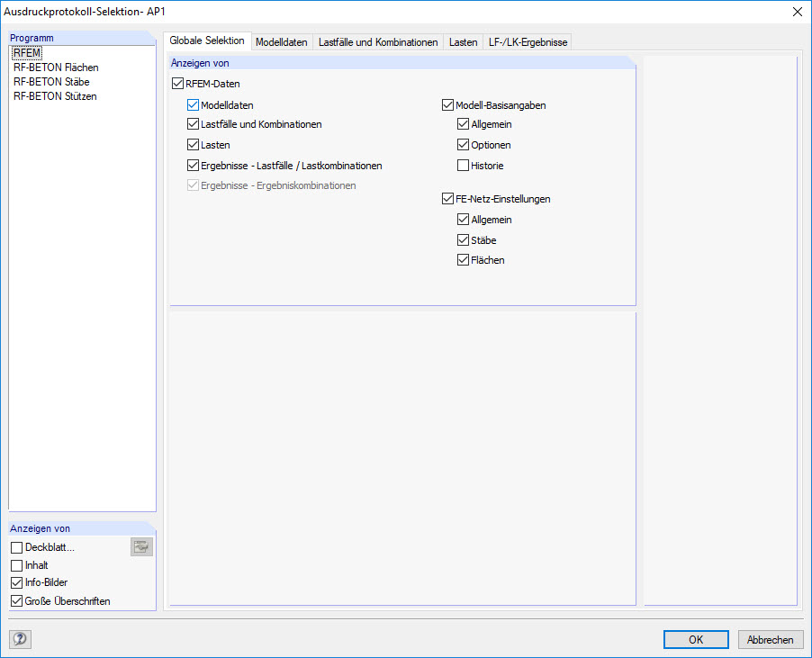Viewport: 812px width, 658px height.
Task: Open help via the question mark icon
Action: (20, 639)
